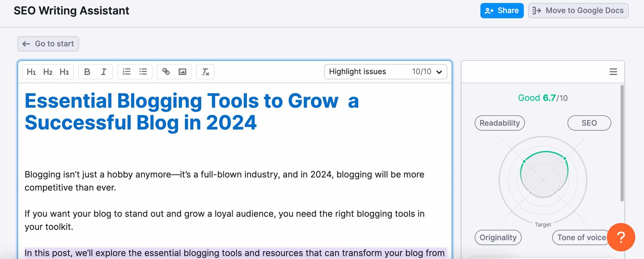Click the SEO Writing Assistant title

point(72,11)
